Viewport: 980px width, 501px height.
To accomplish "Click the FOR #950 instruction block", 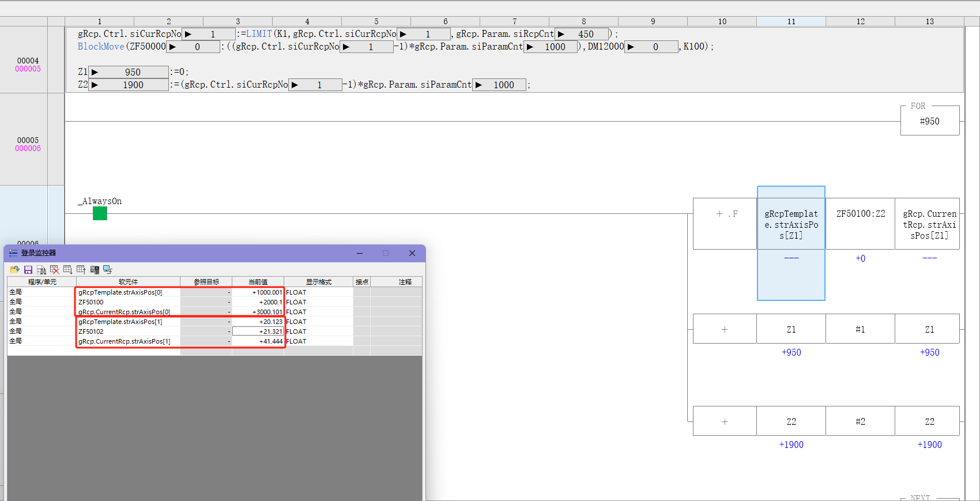I will pyautogui.click(x=929, y=121).
